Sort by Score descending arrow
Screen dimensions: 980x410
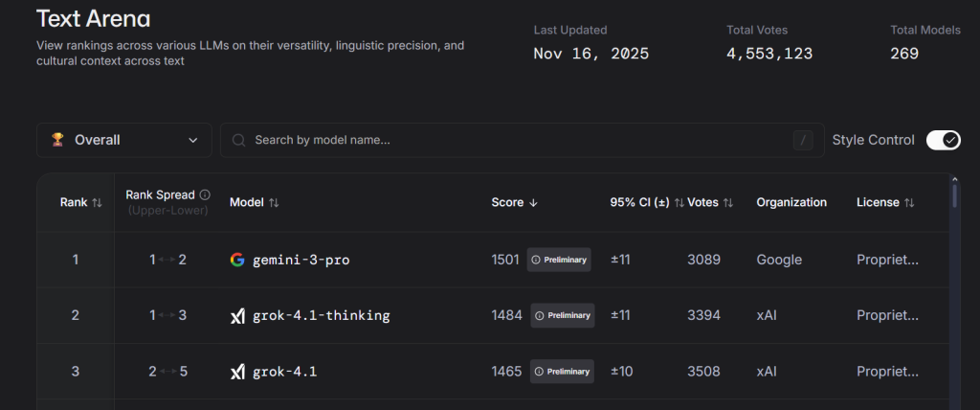pyautogui.click(x=534, y=202)
